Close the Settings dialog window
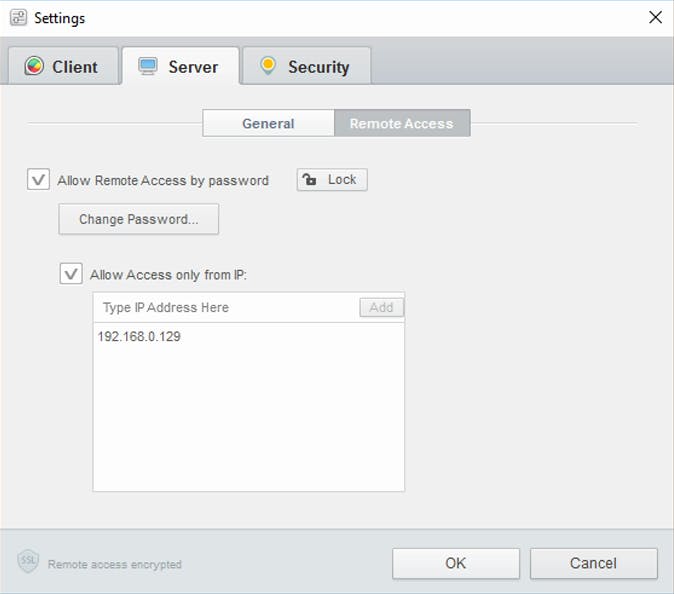 tap(655, 17)
